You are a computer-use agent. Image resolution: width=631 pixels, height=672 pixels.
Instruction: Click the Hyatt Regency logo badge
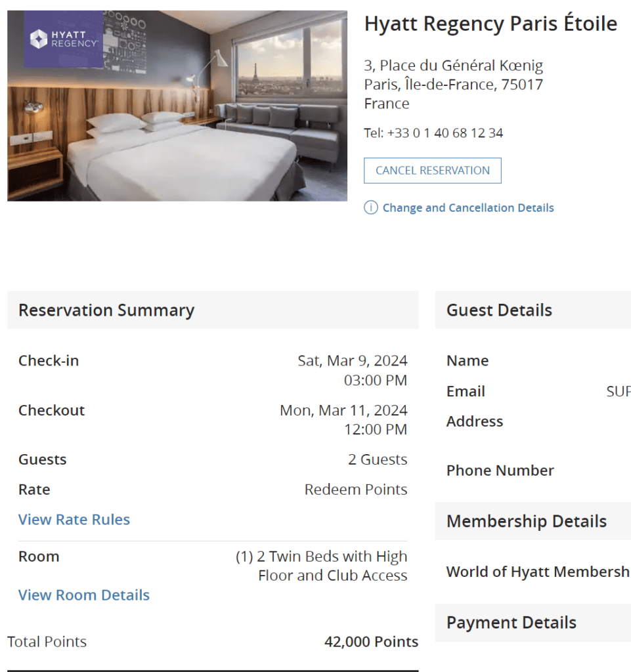[x=64, y=39]
